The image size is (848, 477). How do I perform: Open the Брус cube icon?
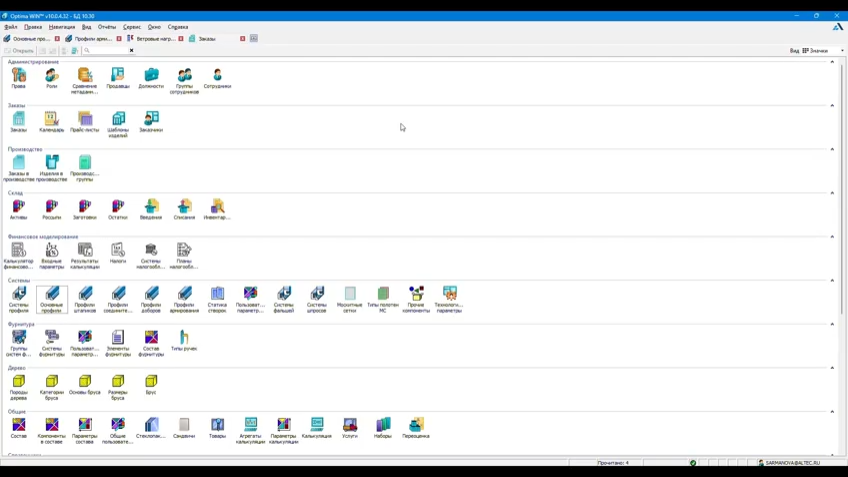tap(151, 385)
